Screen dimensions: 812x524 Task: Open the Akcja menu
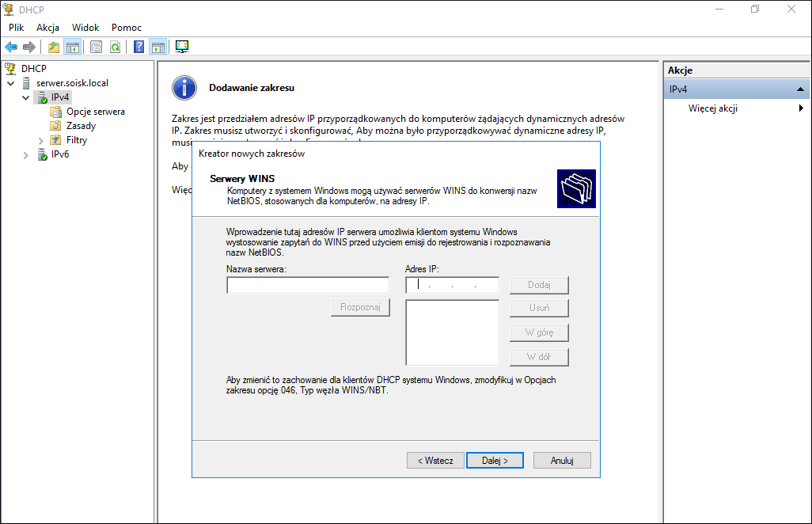tap(47, 28)
